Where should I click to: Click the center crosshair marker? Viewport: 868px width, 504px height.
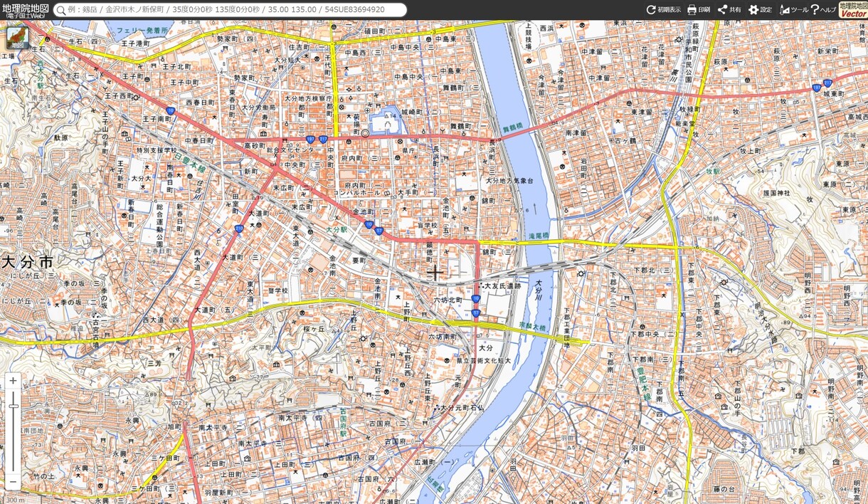[x=435, y=272]
